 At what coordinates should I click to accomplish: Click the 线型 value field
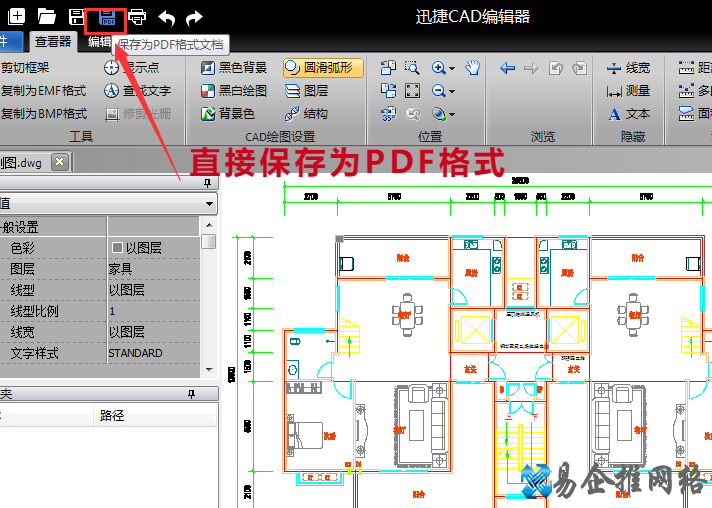(153, 290)
